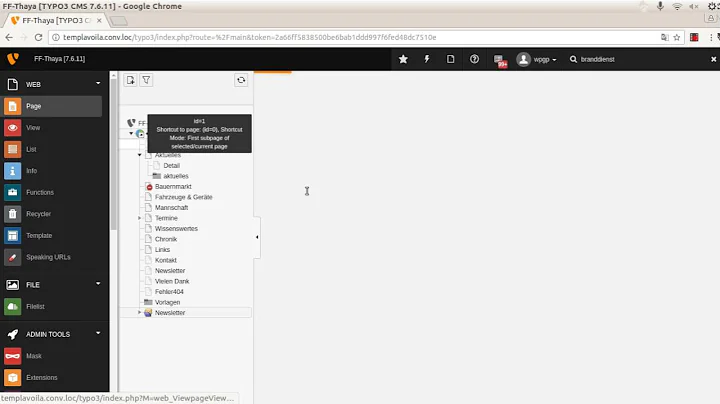
Task: Close the FF-Thaya browser tab
Action: click(99, 20)
